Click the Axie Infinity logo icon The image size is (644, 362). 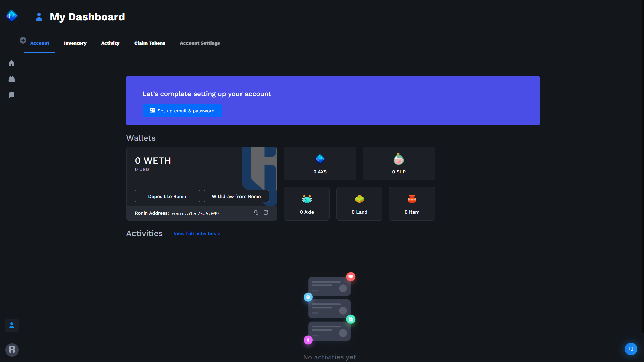pyautogui.click(x=12, y=15)
